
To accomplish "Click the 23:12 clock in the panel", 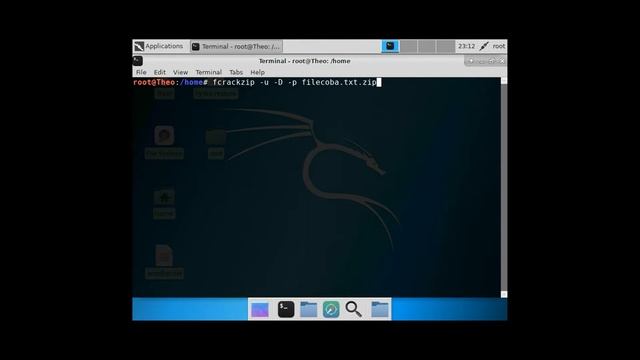I will (x=466, y=46).
